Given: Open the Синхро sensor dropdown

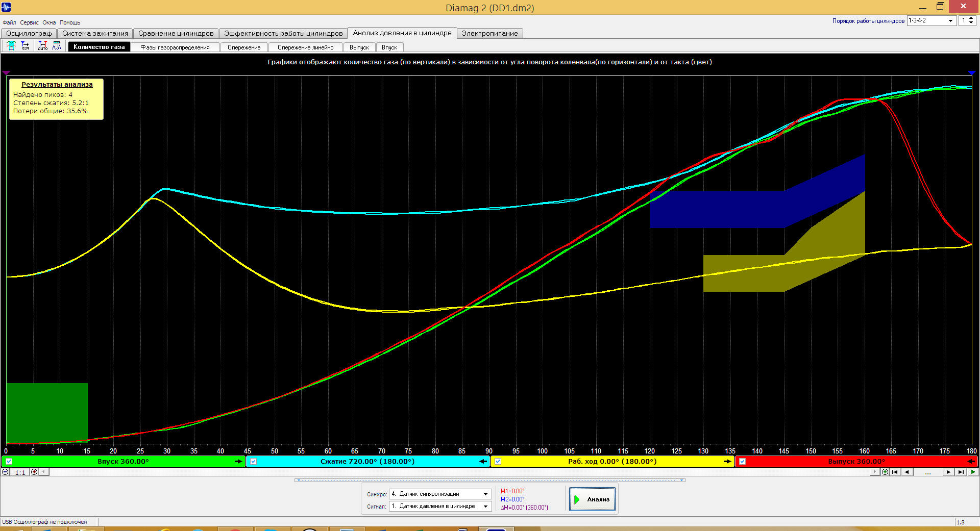Looking at the screenshot, I should point(440,494).
